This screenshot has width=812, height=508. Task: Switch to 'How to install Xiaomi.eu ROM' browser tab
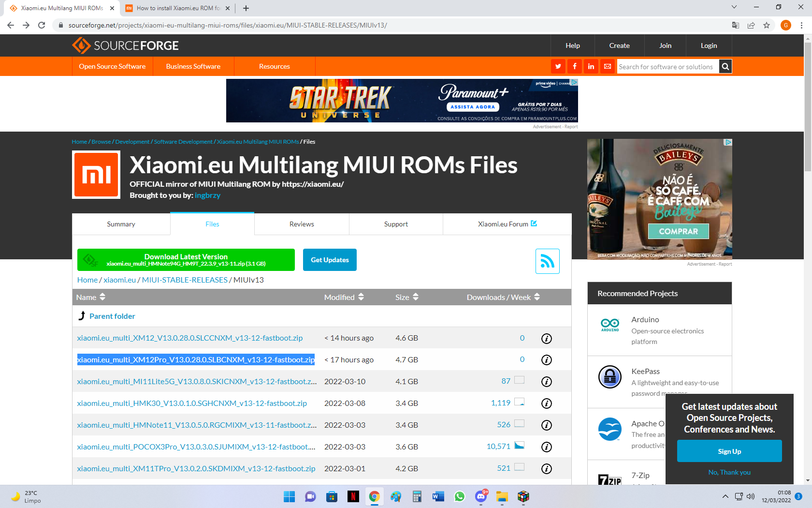[177, 8]
